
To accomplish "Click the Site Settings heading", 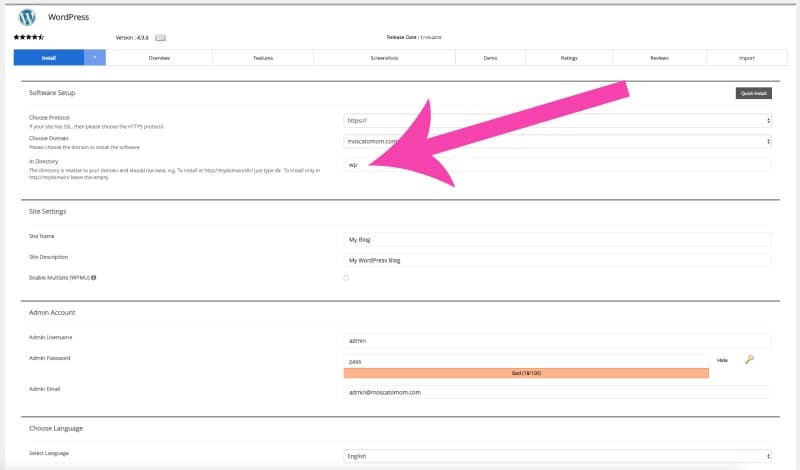I will pos(47,211).
